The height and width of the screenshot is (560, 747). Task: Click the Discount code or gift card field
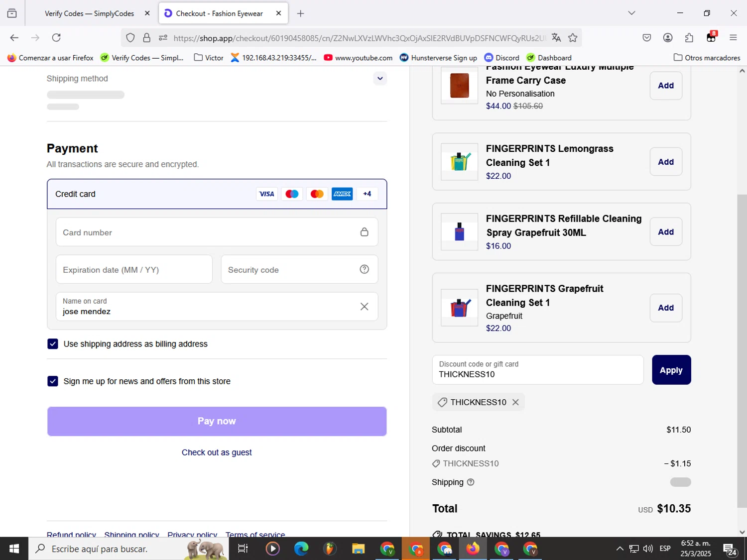point(538,370)
